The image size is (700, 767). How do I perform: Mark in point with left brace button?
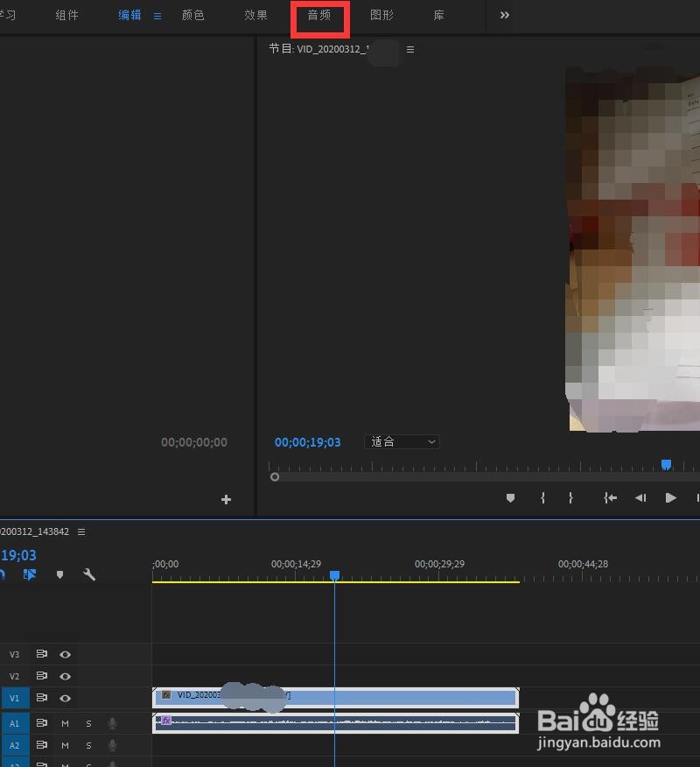[542, 498]
